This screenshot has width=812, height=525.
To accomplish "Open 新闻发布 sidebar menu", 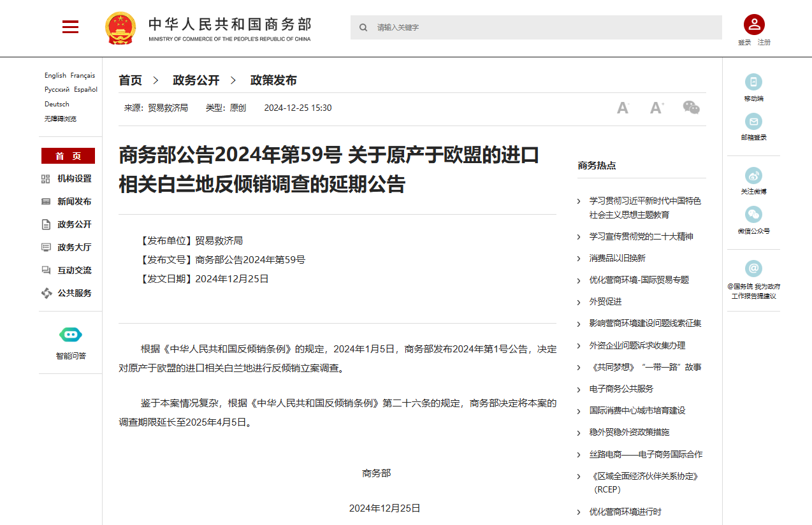I will (75, 201).
